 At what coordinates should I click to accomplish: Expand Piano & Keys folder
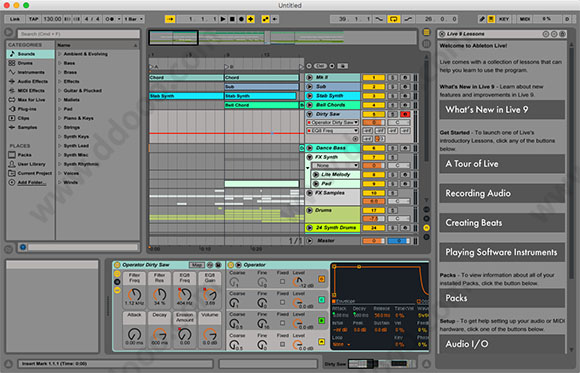click(x=60, y=118)
